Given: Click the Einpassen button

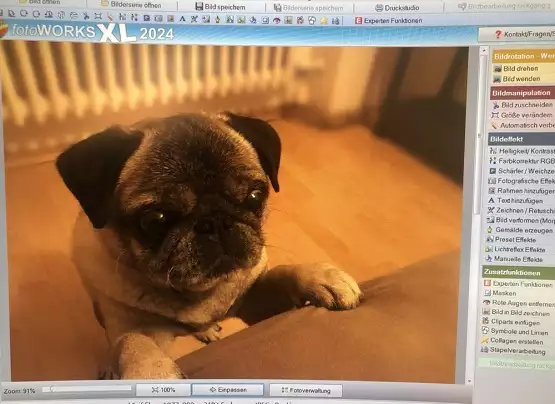Looking at the screenshot, I should pyautogui.click(x=228, y=390).
